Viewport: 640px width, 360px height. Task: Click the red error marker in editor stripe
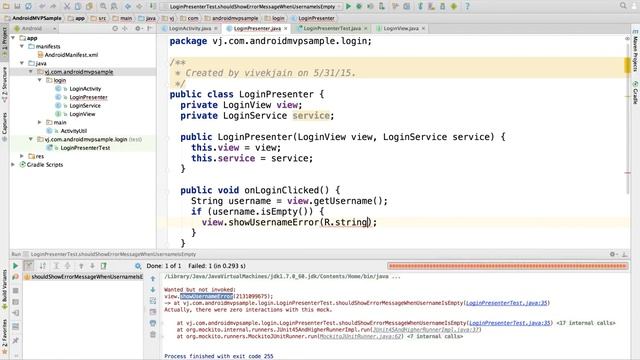(x=628, y=173)
